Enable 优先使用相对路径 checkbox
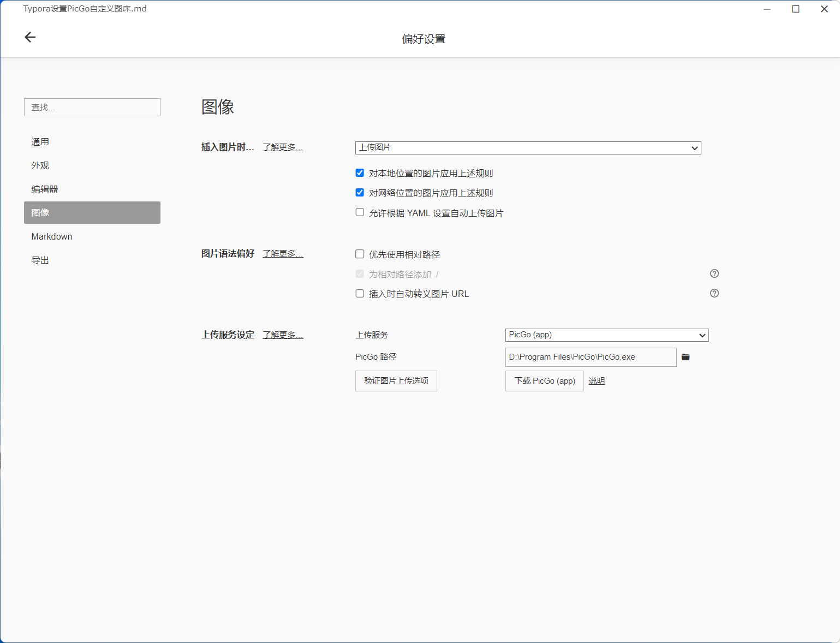840x643 pixels. [x=360, y=254]
